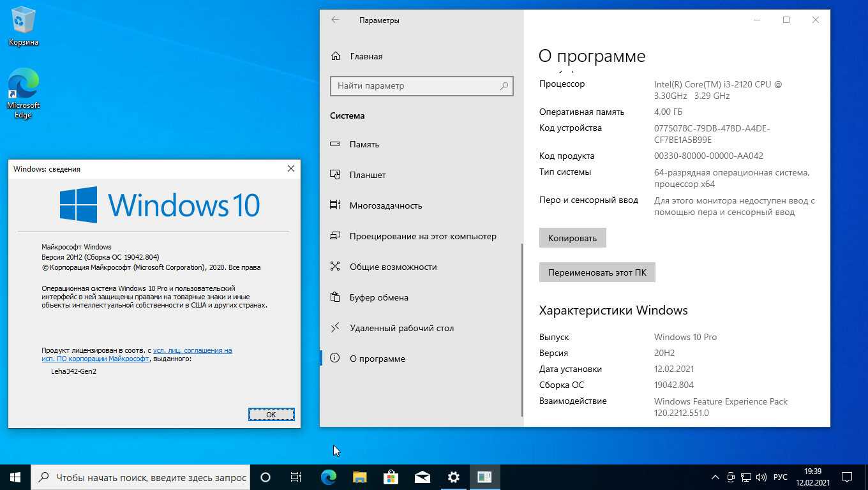Screen dimensions: 868x490
Task: Click Переименовать этот ПК button
Action: click(x=597, y=272)
